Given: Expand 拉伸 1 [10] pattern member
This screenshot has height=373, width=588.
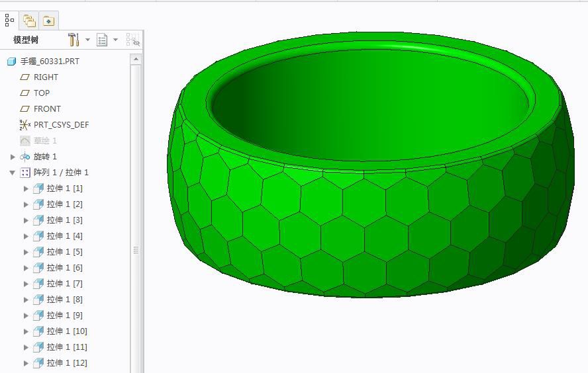Looking at the screenshot, I should tap(26, 331).
